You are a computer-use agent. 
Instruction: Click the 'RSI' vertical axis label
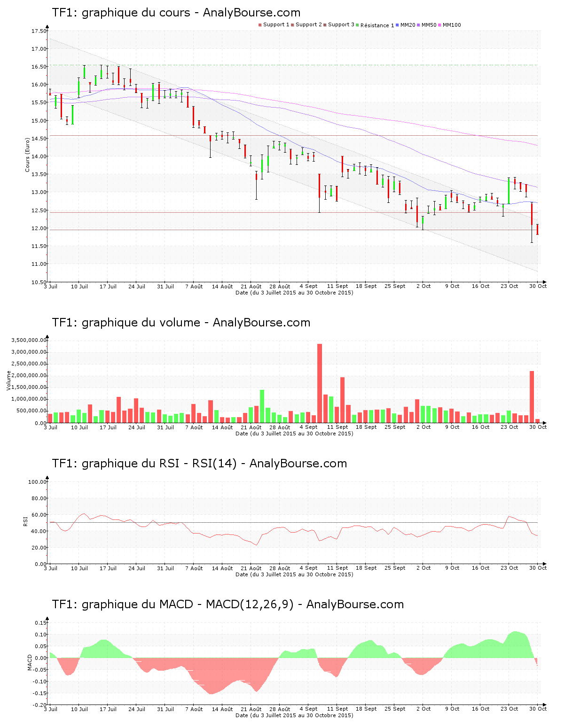25,521
